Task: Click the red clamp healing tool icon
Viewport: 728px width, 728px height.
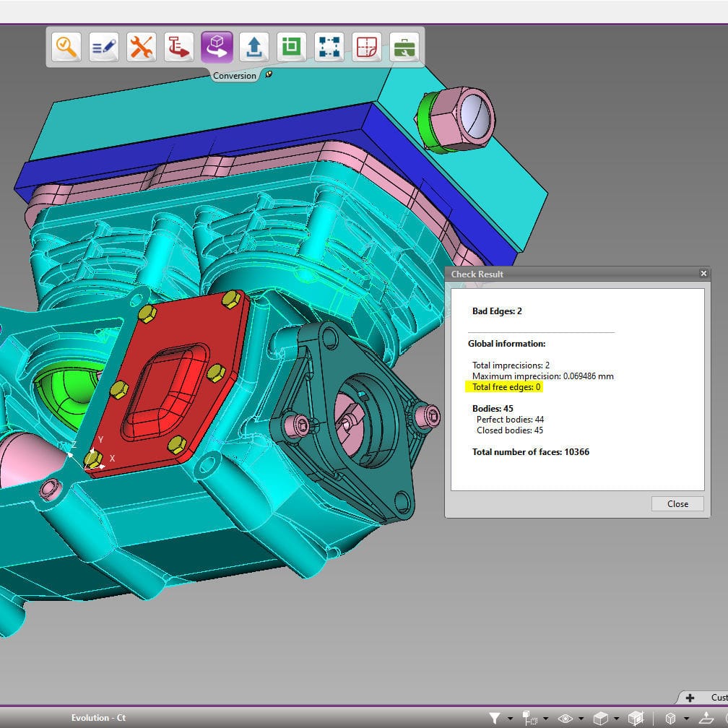Action: coord(178,47)
